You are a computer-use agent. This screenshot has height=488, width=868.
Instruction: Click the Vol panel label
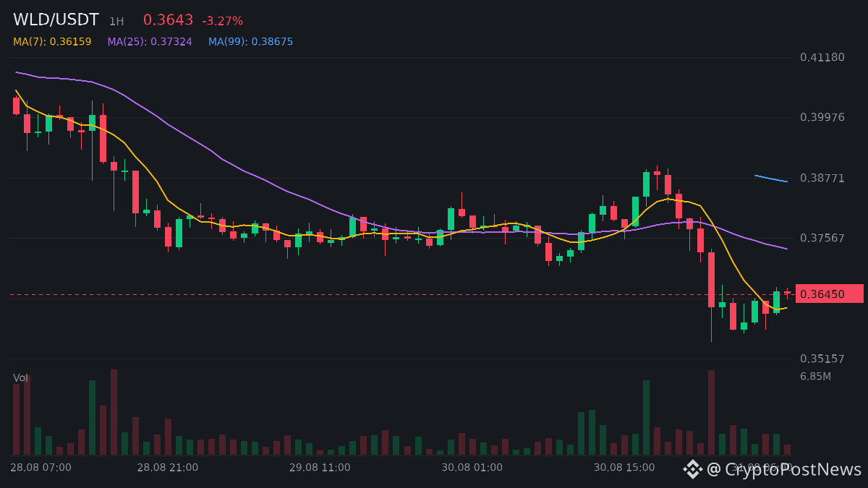[x=20, y=378]
